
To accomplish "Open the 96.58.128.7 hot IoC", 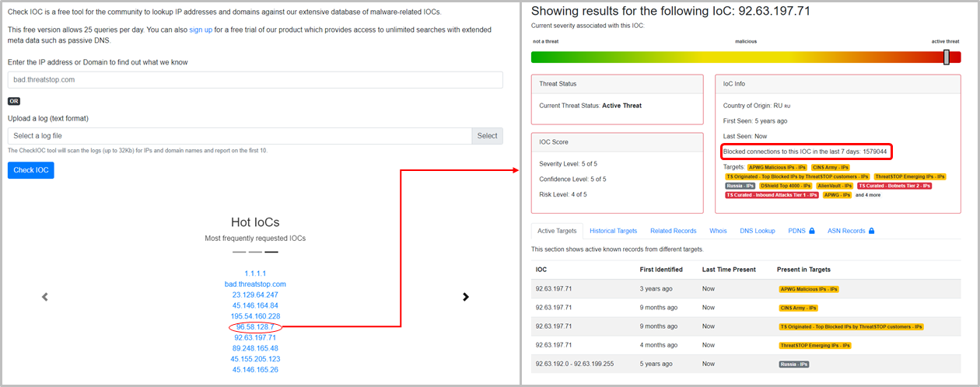I will click(255, 327).
